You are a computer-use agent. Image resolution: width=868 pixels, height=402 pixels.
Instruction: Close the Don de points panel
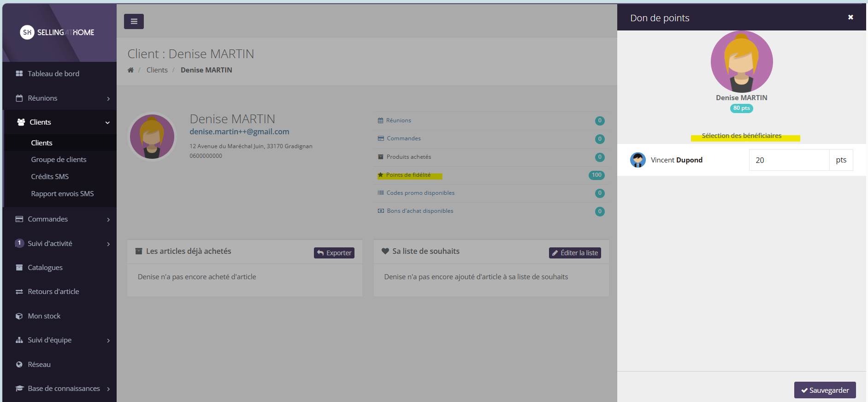point(850,17)
